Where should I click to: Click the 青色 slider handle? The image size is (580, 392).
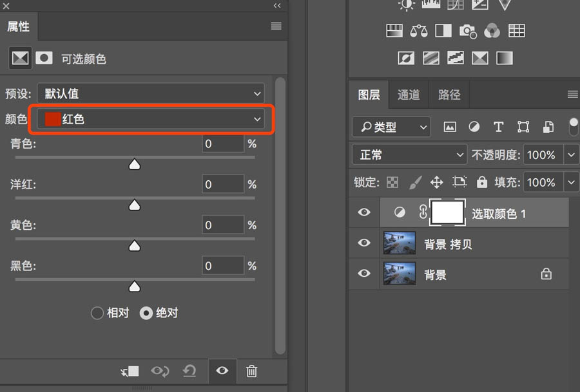(135, 164)
